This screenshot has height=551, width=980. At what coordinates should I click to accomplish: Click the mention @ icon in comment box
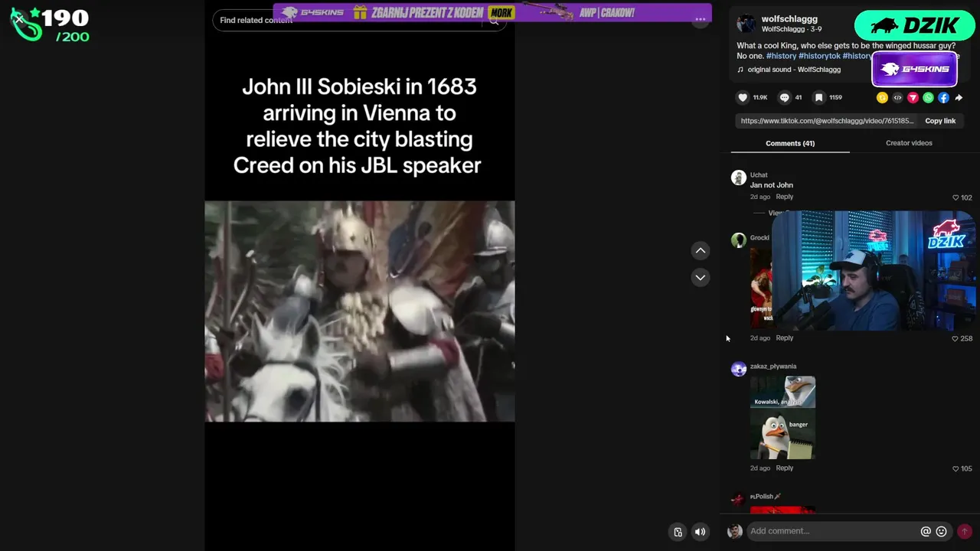tap(926, 531)
